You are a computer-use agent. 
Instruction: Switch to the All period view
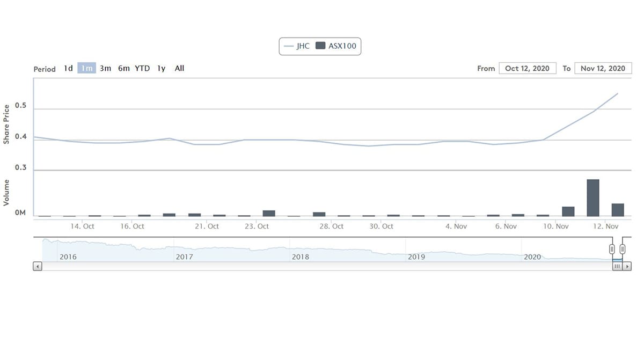pyautogui.click(x=179, y=68)
